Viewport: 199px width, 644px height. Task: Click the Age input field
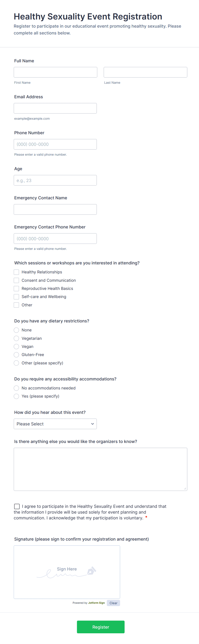pyautogui.click(x=55, y=180)
